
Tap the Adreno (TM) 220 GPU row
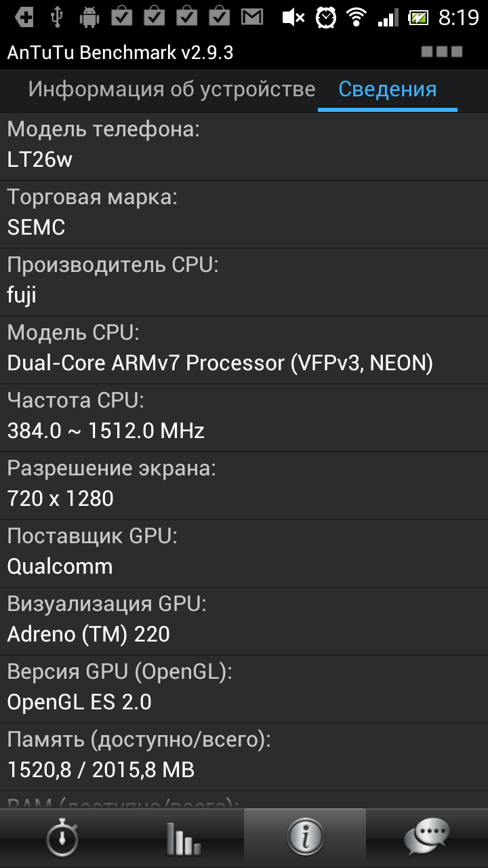coord(244,620)
